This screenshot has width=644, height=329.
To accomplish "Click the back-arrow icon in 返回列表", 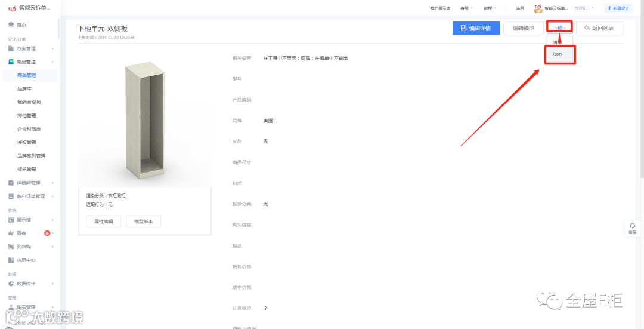I will (x=587, y=29).
